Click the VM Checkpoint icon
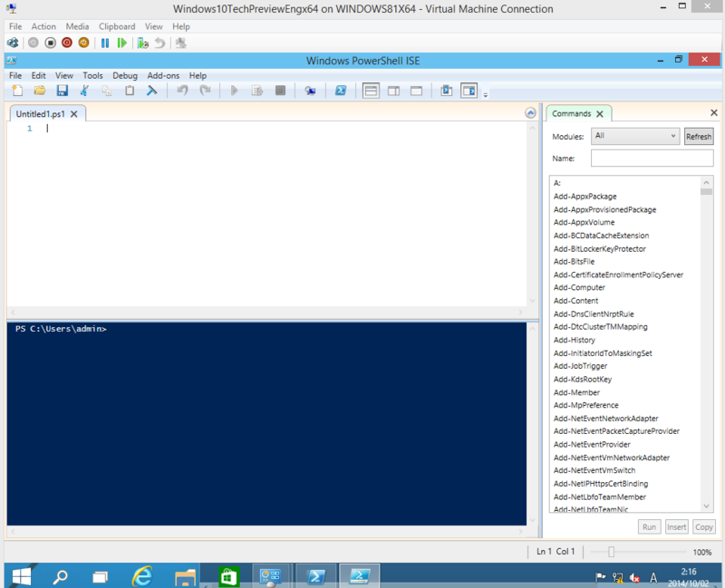Viewport: 725px width, 588px height. (x=143, y=43)
